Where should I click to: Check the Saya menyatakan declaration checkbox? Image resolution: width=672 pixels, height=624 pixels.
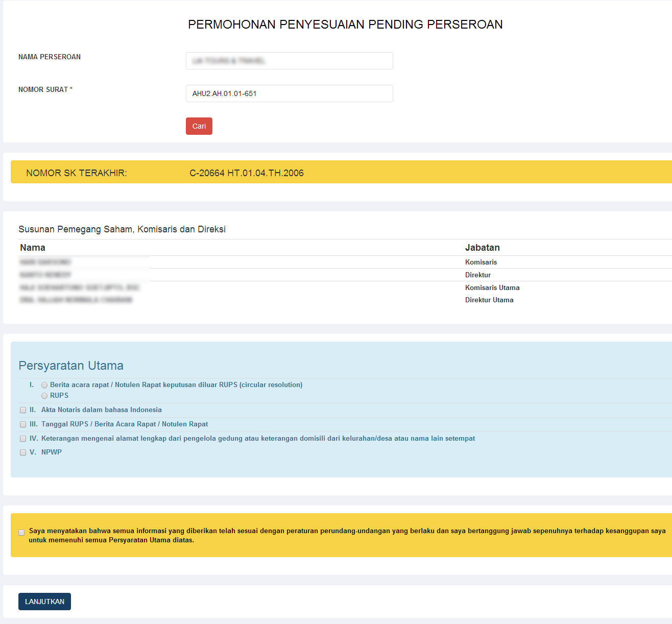(21, 533)
